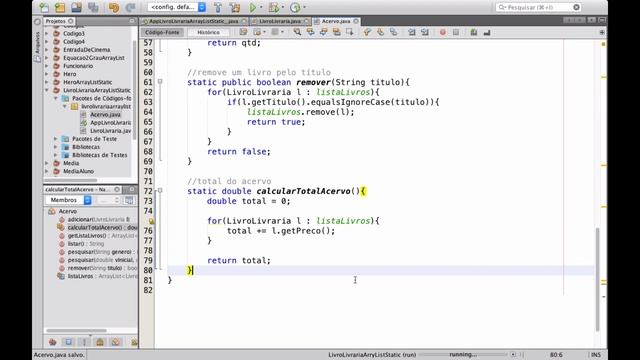Click the Undo toolbar icon
Viewport: 640px width, 360px height.
pyautogui.click(x=114, y=7)
